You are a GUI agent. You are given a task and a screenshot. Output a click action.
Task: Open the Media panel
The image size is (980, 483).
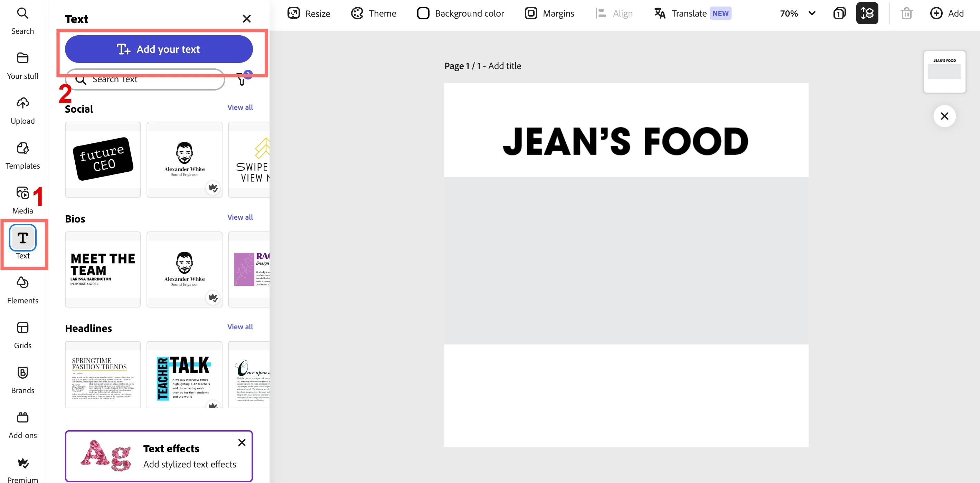[x=22, y=200]
